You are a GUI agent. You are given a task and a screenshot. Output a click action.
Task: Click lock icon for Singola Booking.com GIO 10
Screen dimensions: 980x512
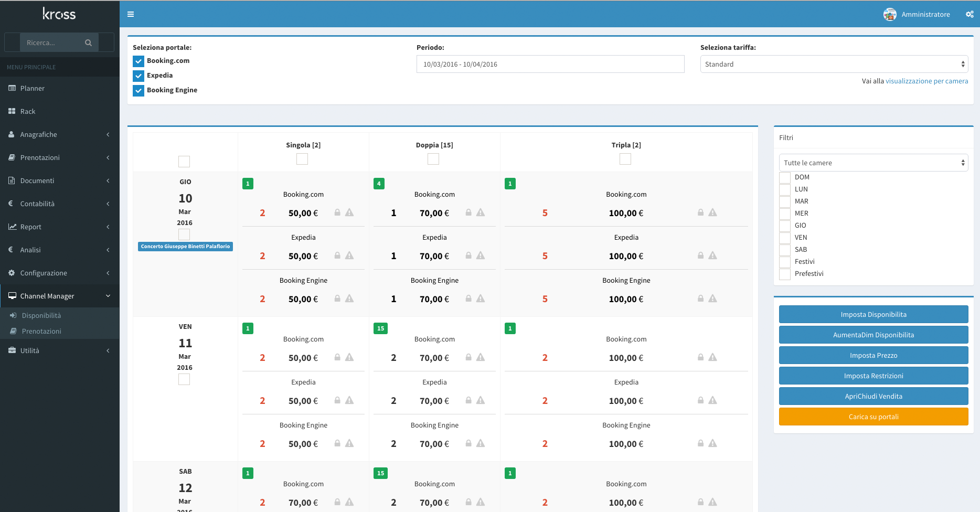[337, 212]
